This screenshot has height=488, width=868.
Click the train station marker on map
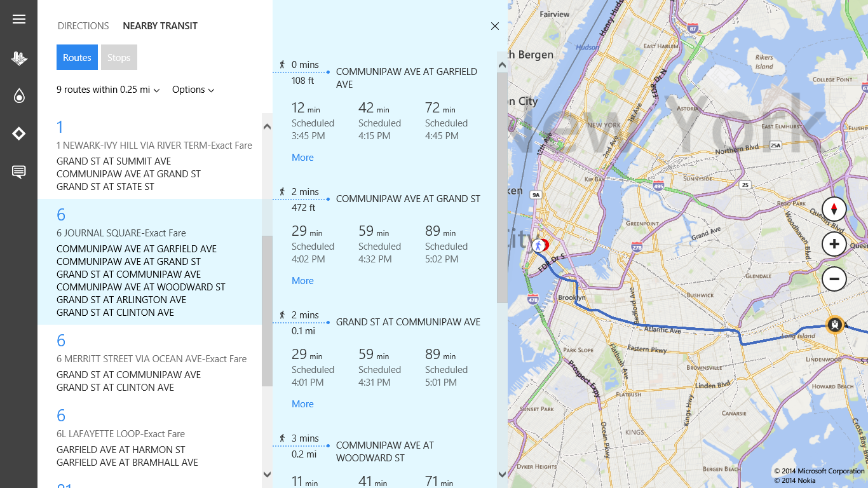click(834, 325)
